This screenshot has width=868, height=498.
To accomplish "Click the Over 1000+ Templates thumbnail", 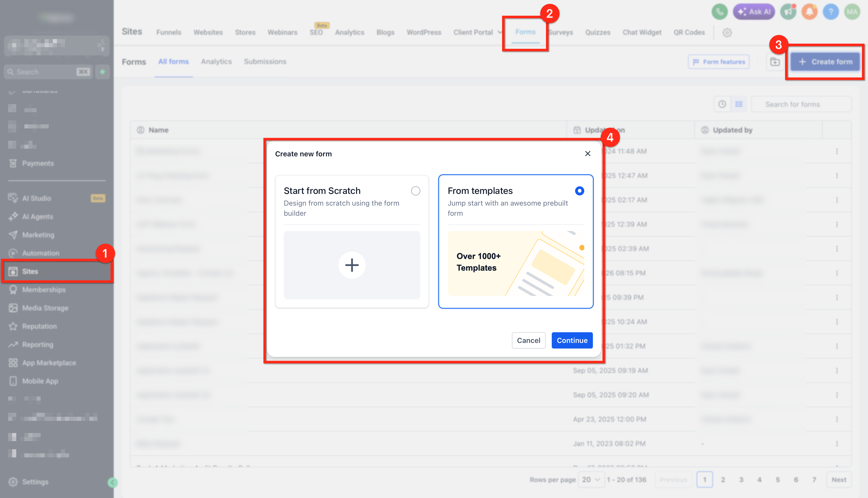I will 516,263.
